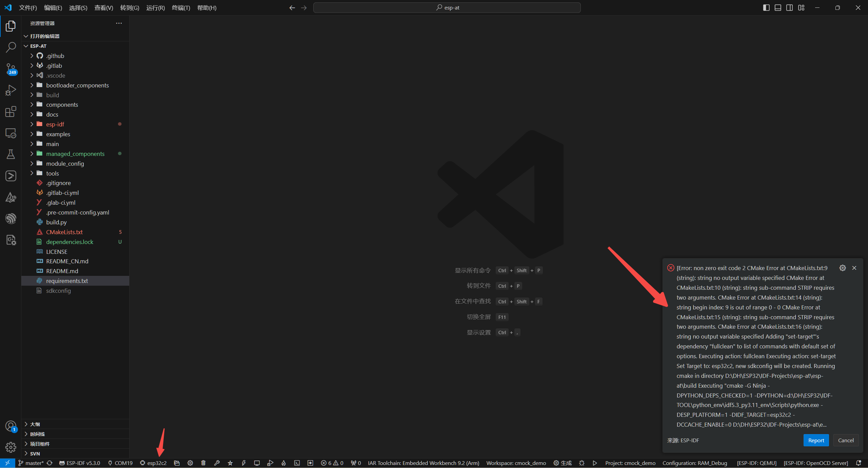Image resolution: width=868 pixels, height=468 pixels.
Task: Expand the components folder
Action: pos(75,105)
